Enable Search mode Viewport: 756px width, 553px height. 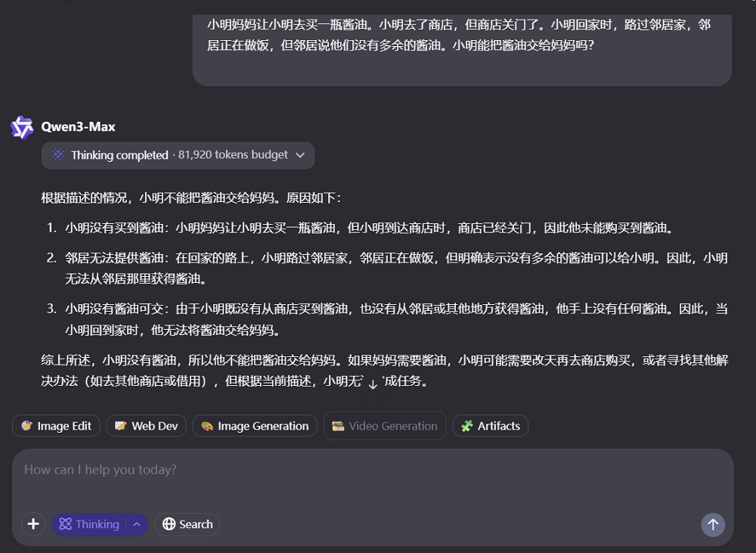[x=187, y=524]
